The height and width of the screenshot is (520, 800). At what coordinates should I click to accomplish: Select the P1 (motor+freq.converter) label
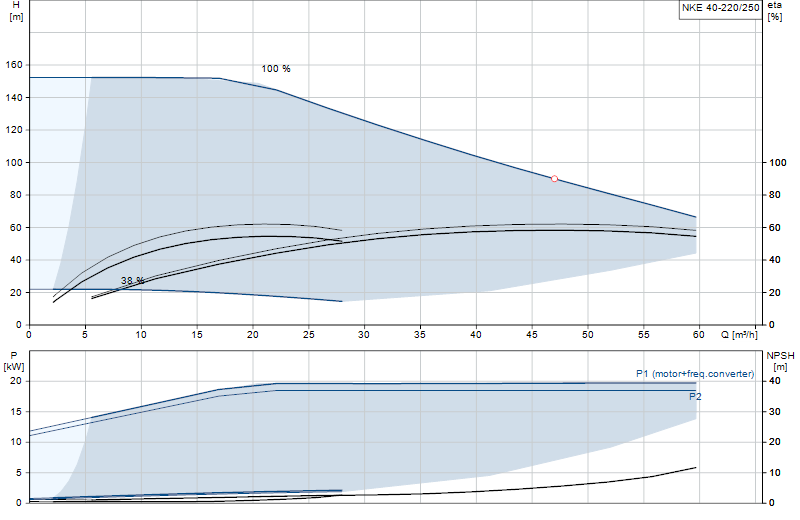(x=695, y=374)
